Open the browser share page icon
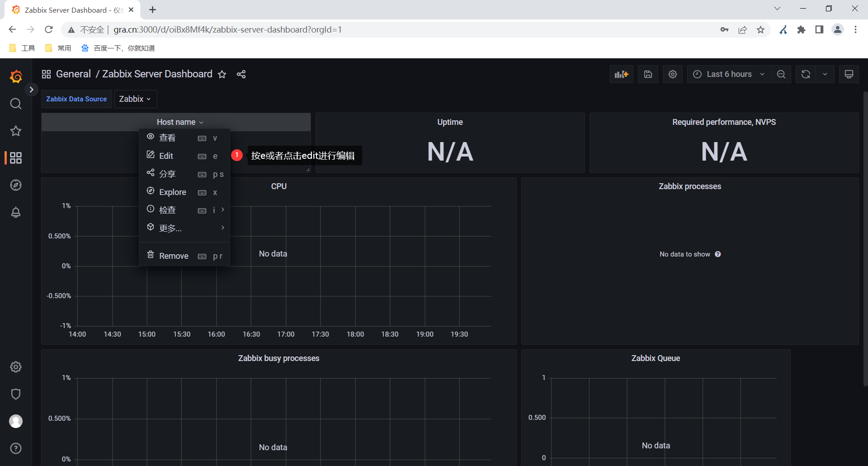Image resolution: width=868 pixels, height=466 pixels. [742, 30]
